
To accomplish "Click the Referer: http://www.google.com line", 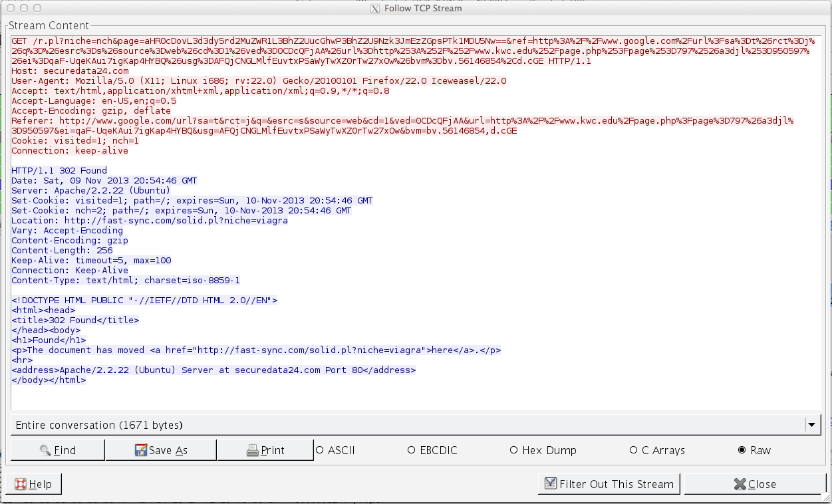I will pyautogui.click(x=402, y=126).
